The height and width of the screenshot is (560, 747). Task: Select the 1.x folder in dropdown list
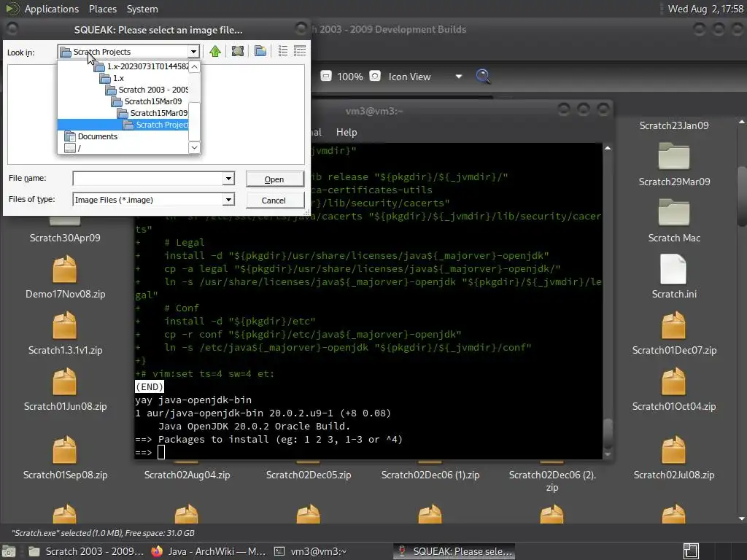(x=112, y=78)
